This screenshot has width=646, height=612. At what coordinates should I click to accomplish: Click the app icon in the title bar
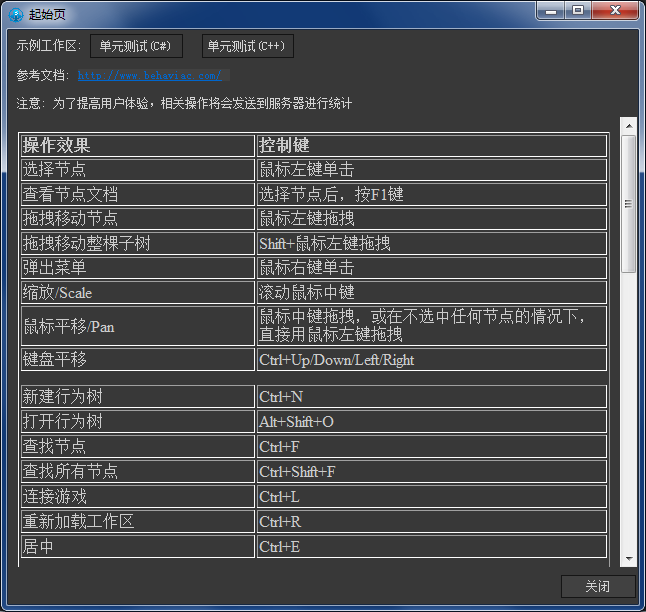15,13
